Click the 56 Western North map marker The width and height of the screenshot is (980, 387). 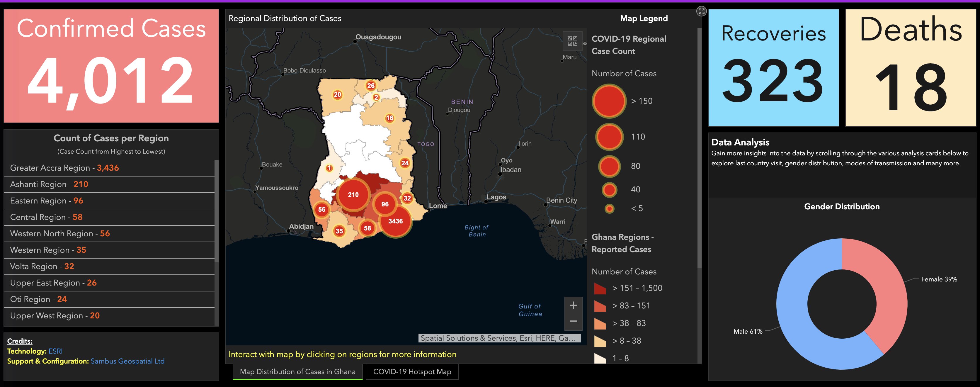(322, 210)
